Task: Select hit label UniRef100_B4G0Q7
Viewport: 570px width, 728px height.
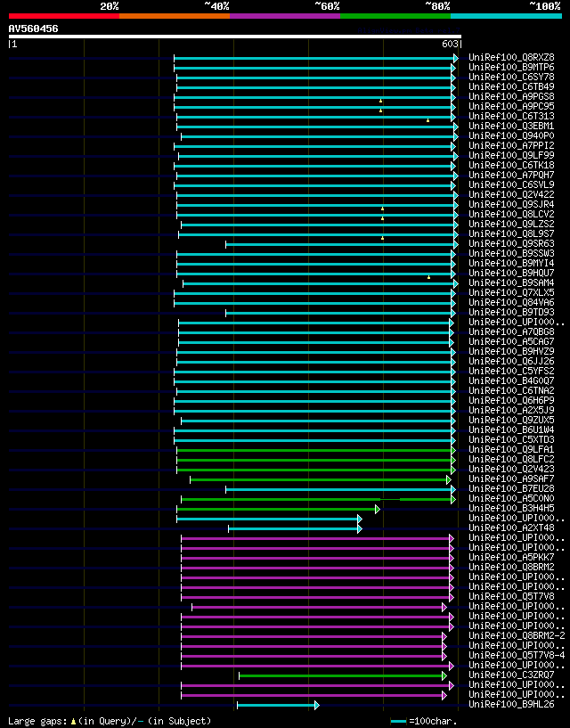Action: 511,381
